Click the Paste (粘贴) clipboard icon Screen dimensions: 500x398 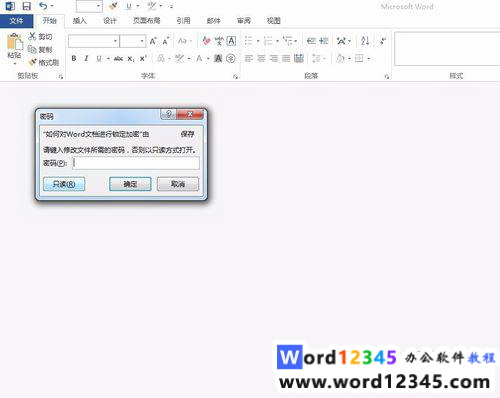(15, 42)
